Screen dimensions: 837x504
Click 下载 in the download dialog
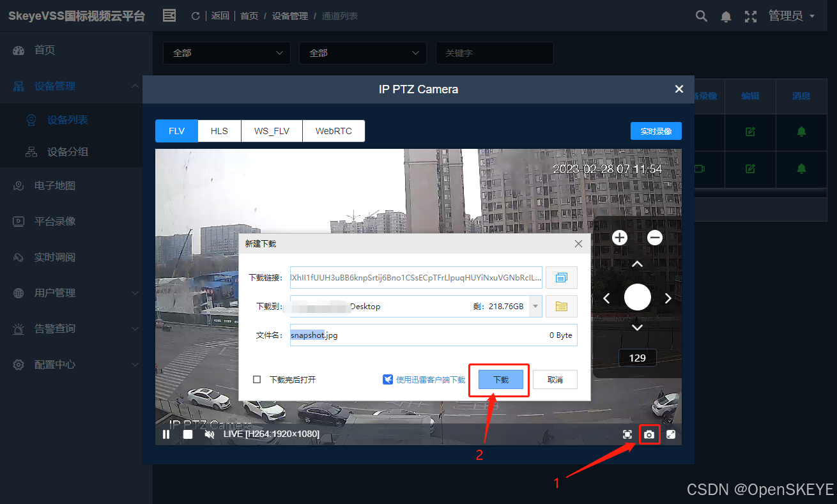click(x=501, y=379)
